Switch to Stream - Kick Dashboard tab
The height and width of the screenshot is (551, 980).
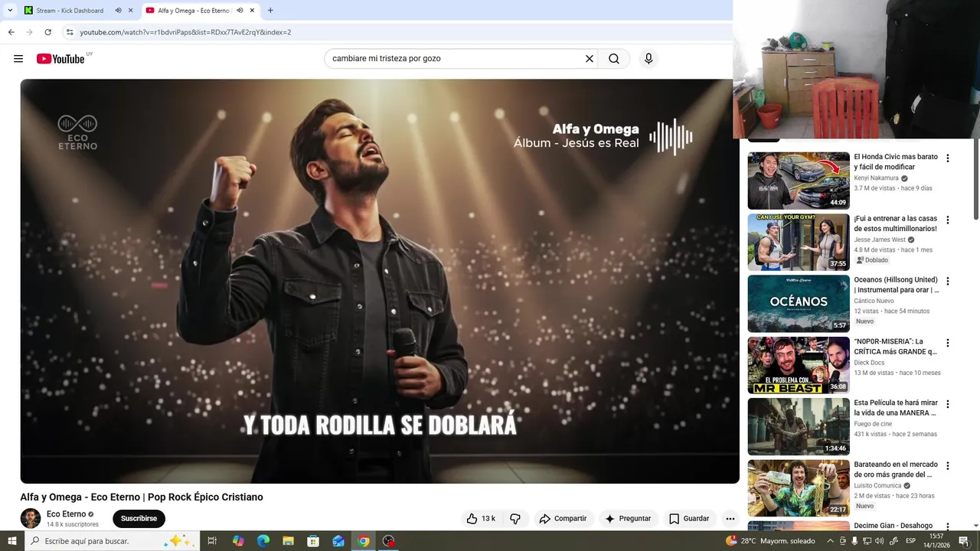coord(70,11)
